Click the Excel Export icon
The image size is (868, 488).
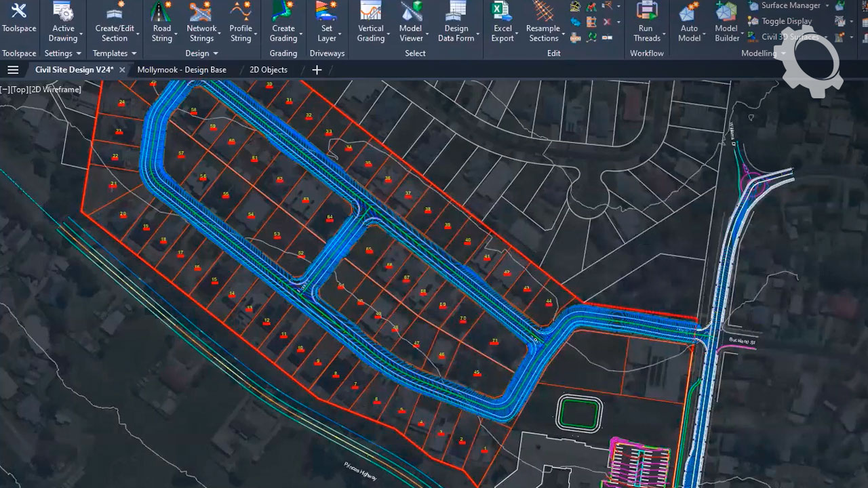pos(502,22)
